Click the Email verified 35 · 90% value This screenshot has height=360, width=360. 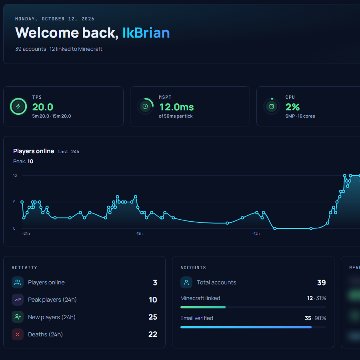[x=315, y=318]
